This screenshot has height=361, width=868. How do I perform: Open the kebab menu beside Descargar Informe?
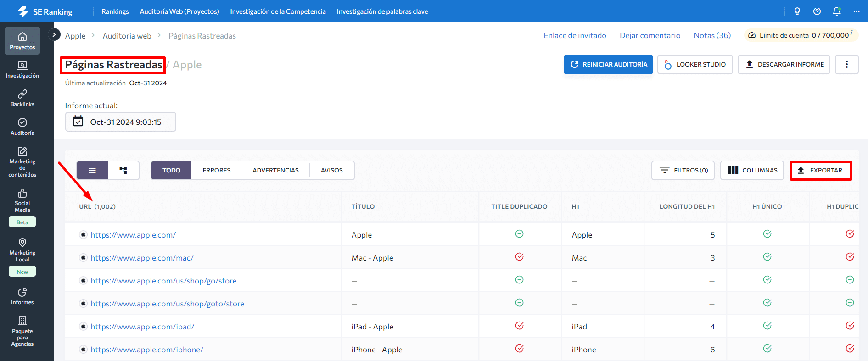(847, 64)
